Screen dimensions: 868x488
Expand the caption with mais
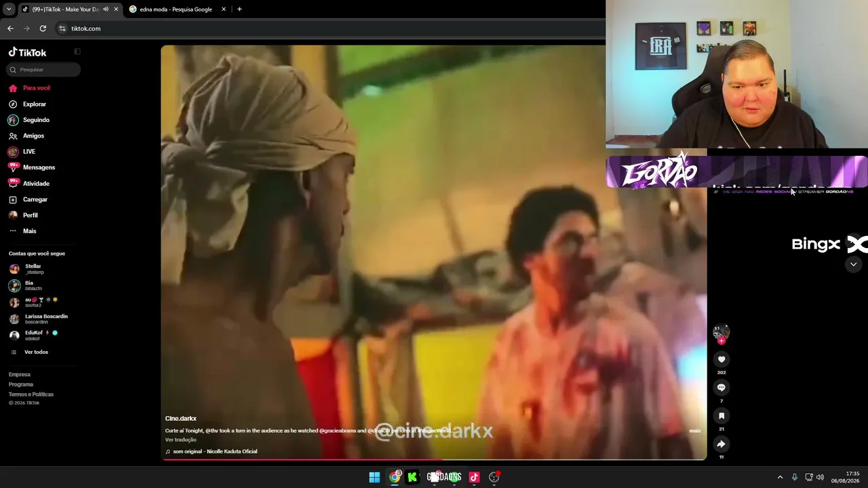coord(695,431)
